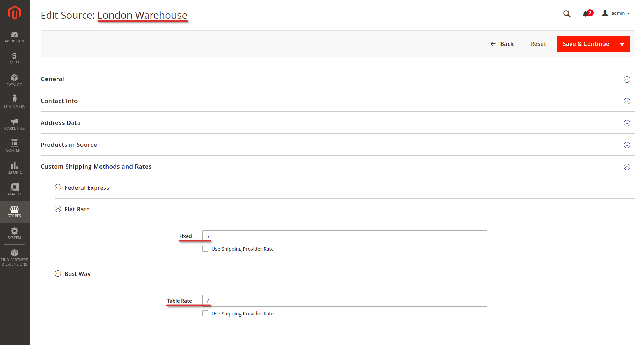Expand the Products in Source section
The height and width of the screenshot is (345, 644).
click(338, 145)
